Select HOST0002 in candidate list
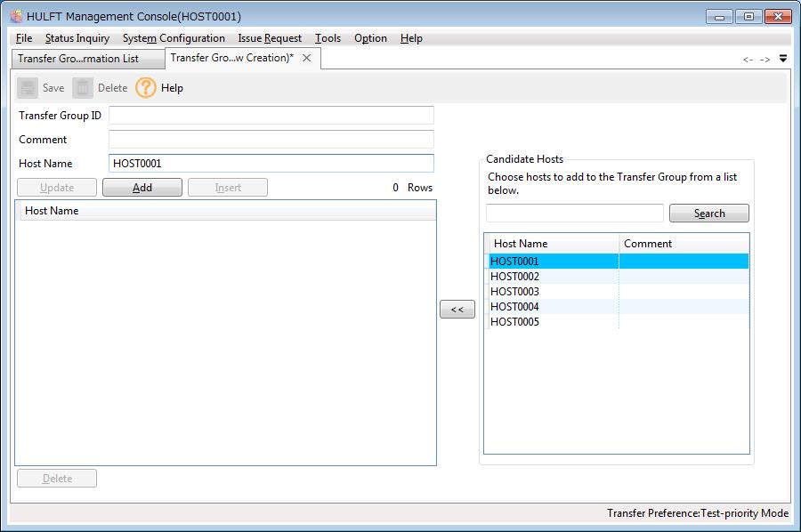The height and width of the screenshot is (532, 801). coord(617,277)
